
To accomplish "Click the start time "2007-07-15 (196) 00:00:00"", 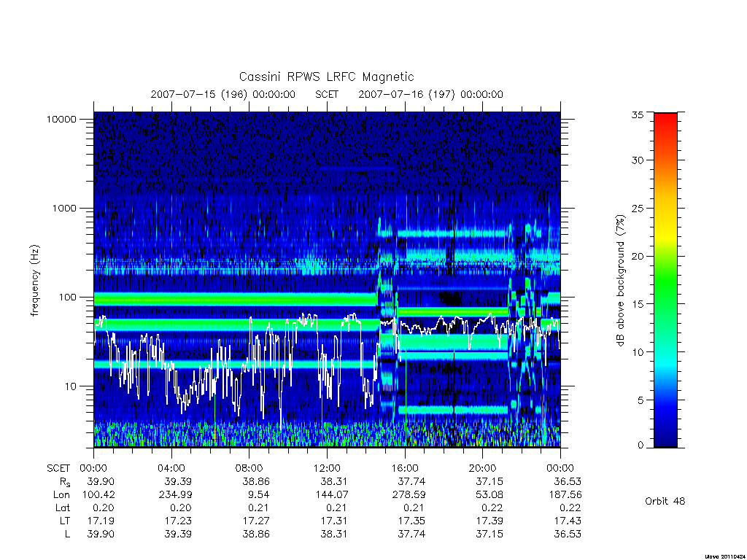I will [223, 94].
